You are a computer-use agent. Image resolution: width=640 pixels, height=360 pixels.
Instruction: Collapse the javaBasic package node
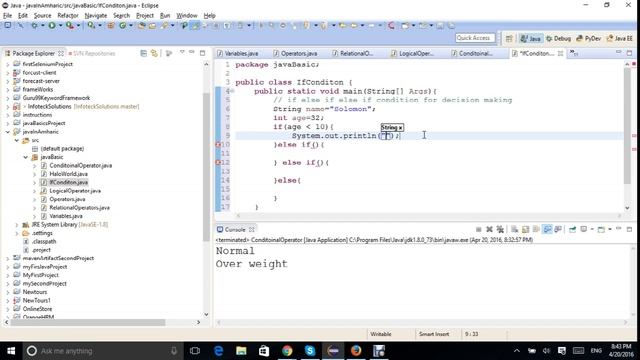click(26, 157)
